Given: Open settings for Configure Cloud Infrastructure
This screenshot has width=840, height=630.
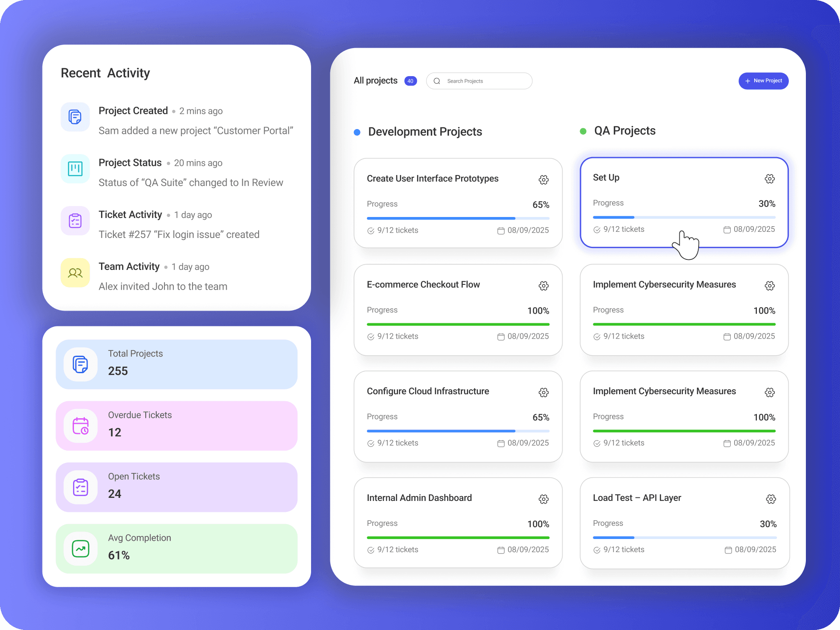Looking at the screenshot, I should pyautogui.click(x=543, y=392).
